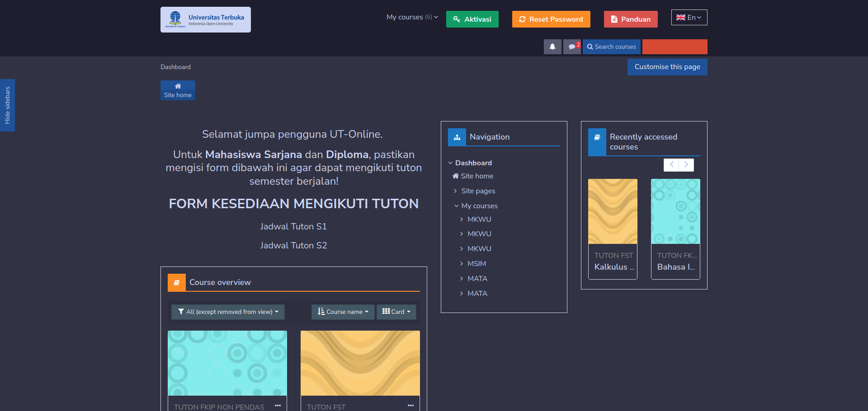Image resolution: width=868 pixels, height=411 pixels.
Task: Open TUTON FKIP NON PENDAS course thumbnail
Action: click(227, 363)
